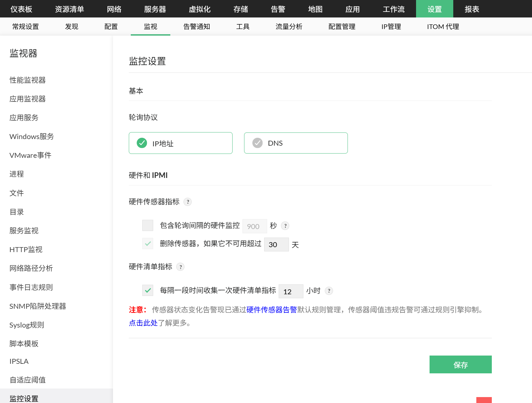This screenshot has height=403, width=532.
Task: Open 网络路径分析 in sidebar
Action: 31,268
